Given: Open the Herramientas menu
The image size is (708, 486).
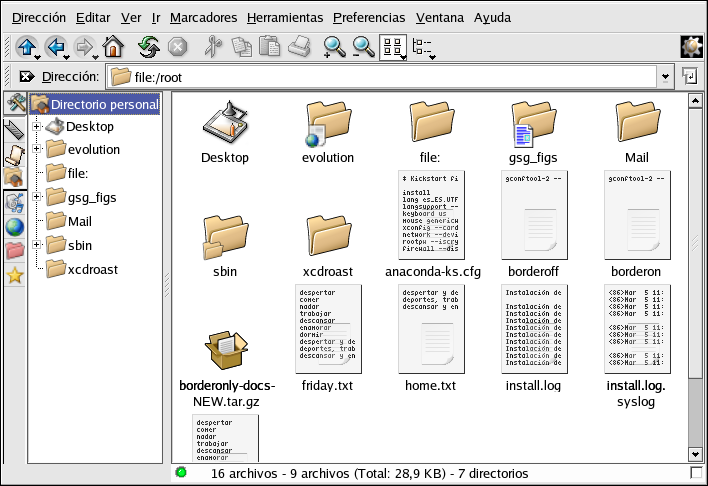Looking at the screenshot, I should click(x=284, y=17).
